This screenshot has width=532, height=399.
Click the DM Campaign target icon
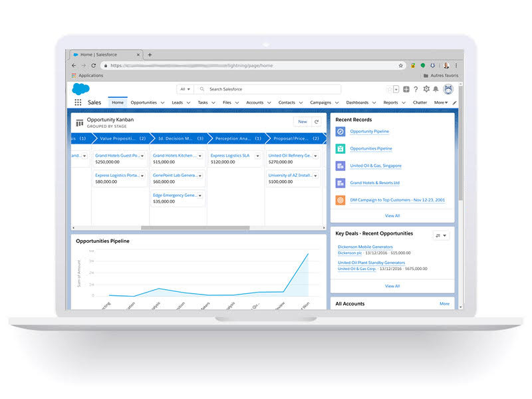tap(340, 200)
